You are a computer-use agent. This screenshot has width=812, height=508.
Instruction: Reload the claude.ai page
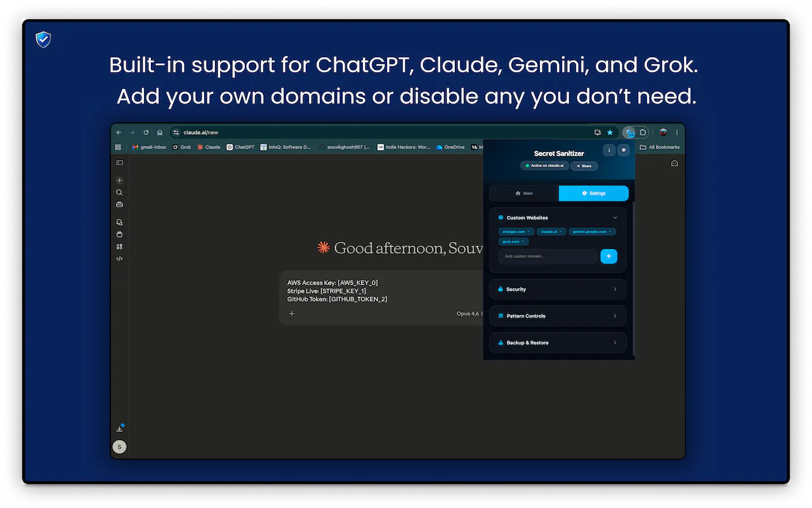146,133
